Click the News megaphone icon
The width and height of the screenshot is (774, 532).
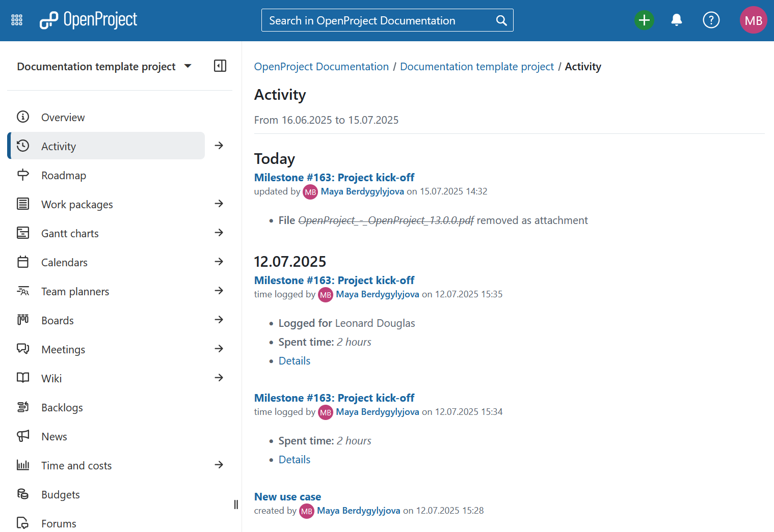click(x=23, y=436)
